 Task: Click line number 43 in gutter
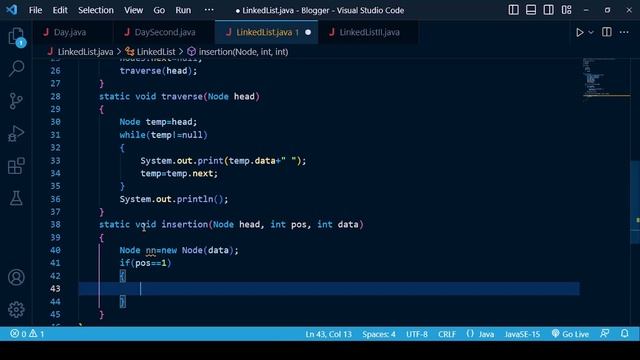tap(56, 289)
